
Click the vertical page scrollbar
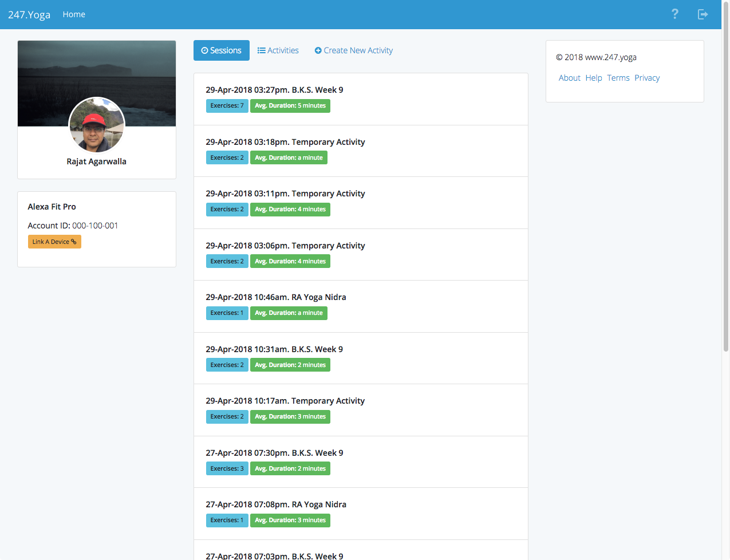(x=726, y=178)
